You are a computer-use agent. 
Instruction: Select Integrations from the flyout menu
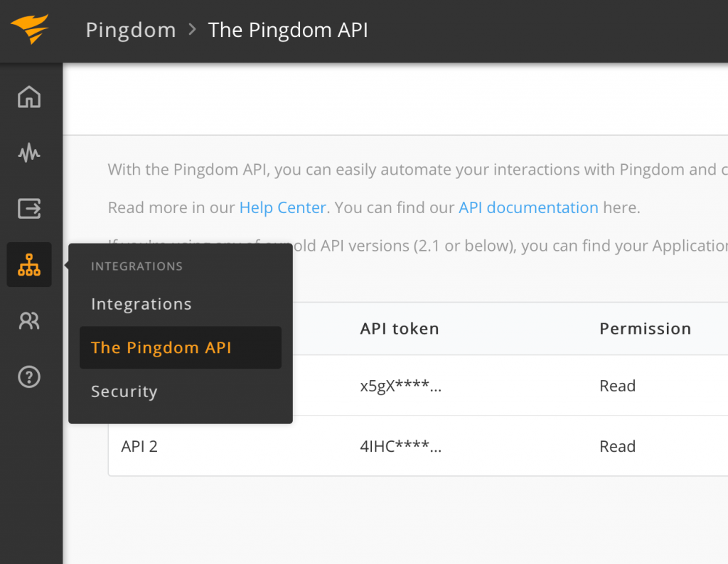click(x=141, y=304)
